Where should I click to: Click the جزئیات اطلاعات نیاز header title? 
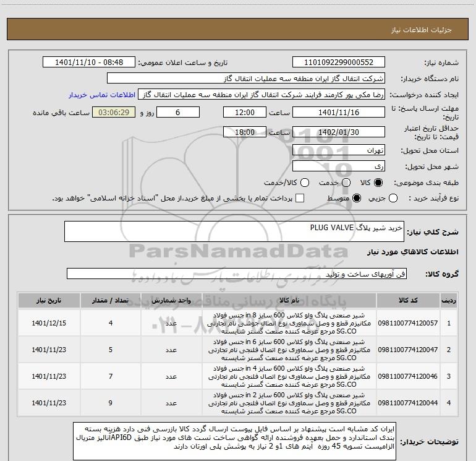point(421,30)
